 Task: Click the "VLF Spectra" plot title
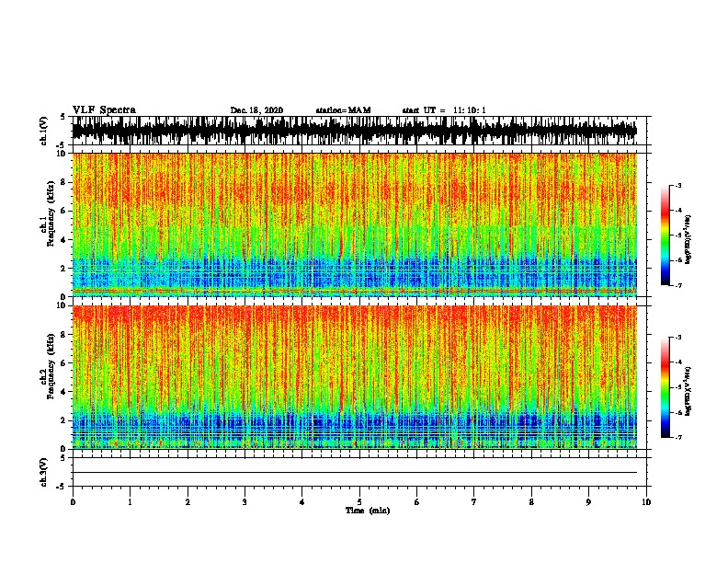105,110
